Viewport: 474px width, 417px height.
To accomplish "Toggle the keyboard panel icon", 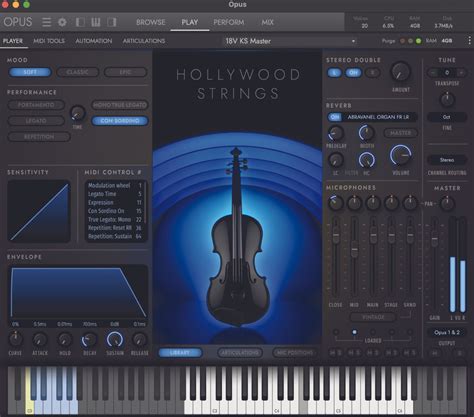I will [96, 22].
